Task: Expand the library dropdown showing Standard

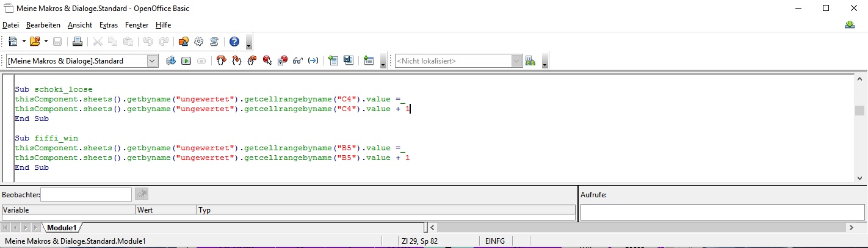Action: tap(152, 60)
